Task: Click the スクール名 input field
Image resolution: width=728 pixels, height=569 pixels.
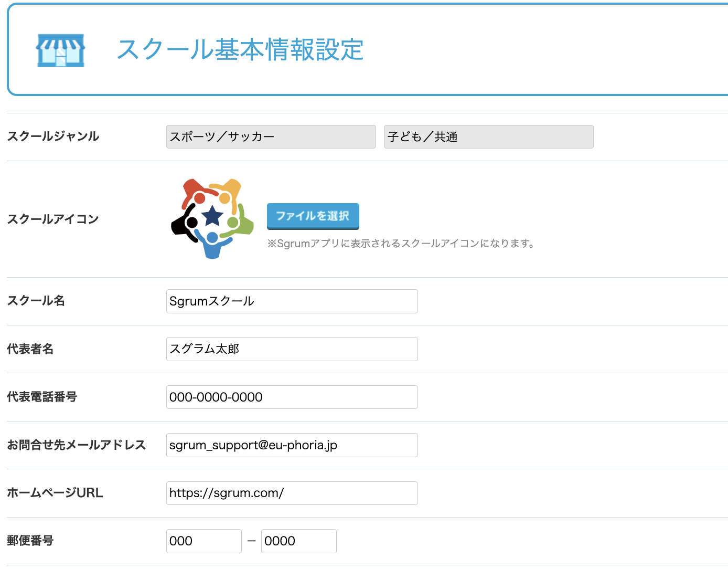Action: pos(292,301)
